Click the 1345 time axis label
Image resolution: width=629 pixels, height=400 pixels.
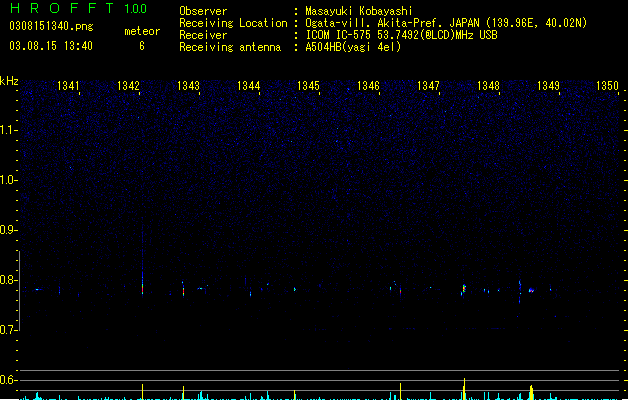click(308, 86)
